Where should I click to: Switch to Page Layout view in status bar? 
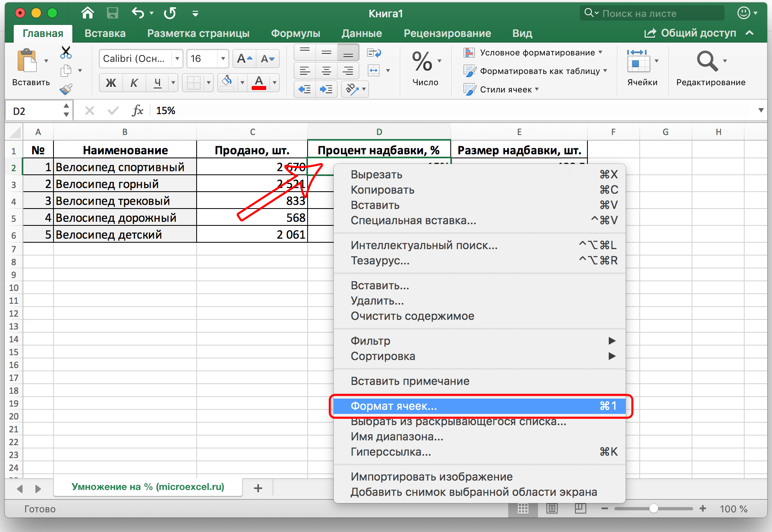552,509
